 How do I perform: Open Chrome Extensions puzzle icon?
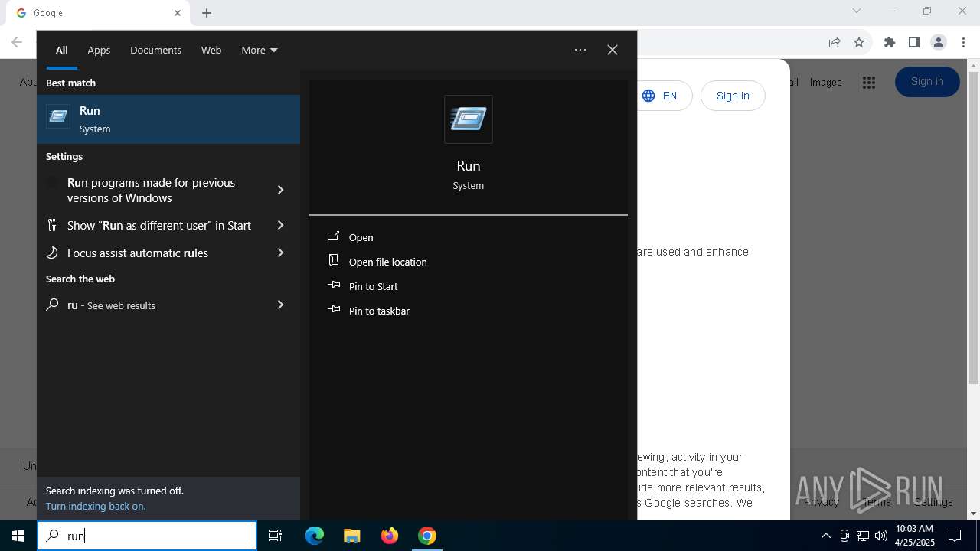pos(890,42)
